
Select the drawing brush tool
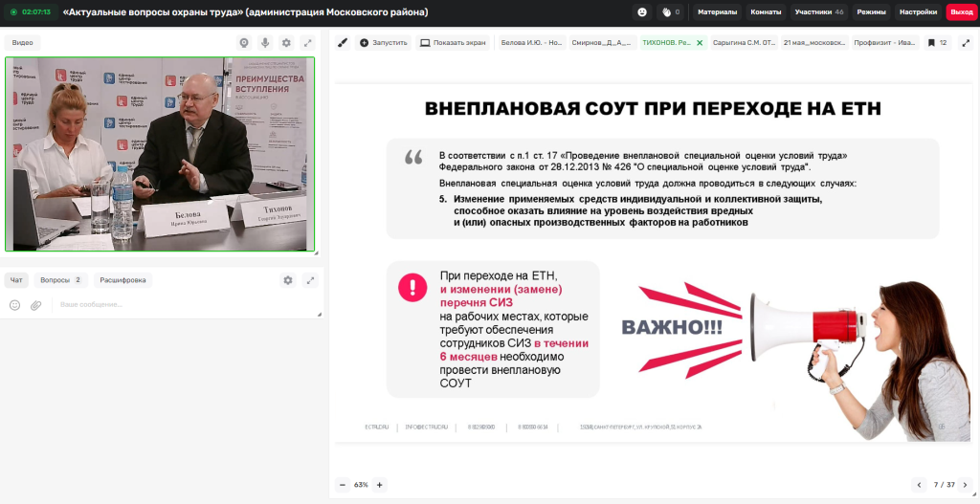343,42
